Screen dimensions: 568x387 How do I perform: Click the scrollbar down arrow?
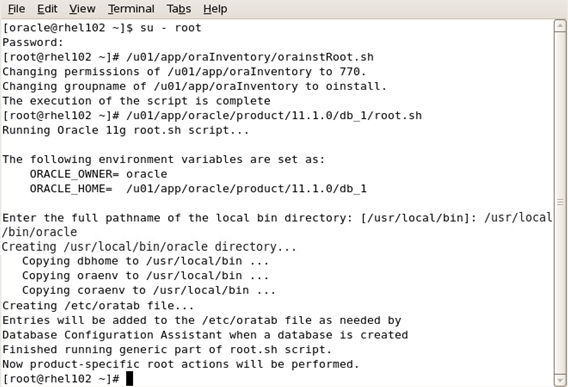[560, 380]
